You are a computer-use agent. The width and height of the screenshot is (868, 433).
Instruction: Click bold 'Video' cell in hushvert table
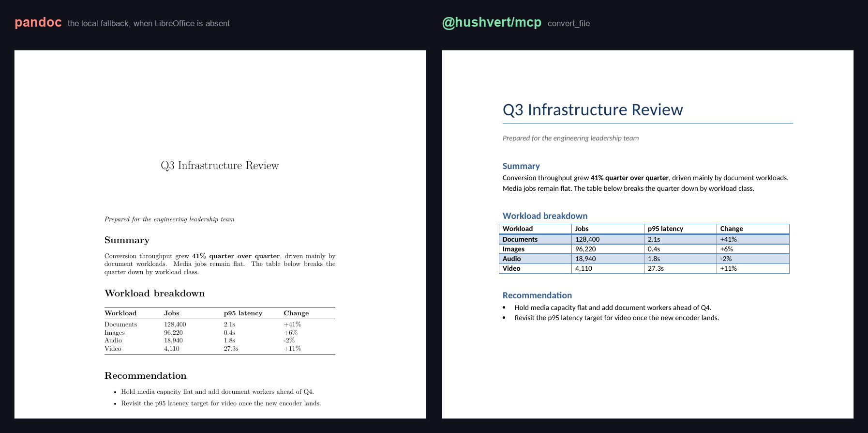[535, 268]
